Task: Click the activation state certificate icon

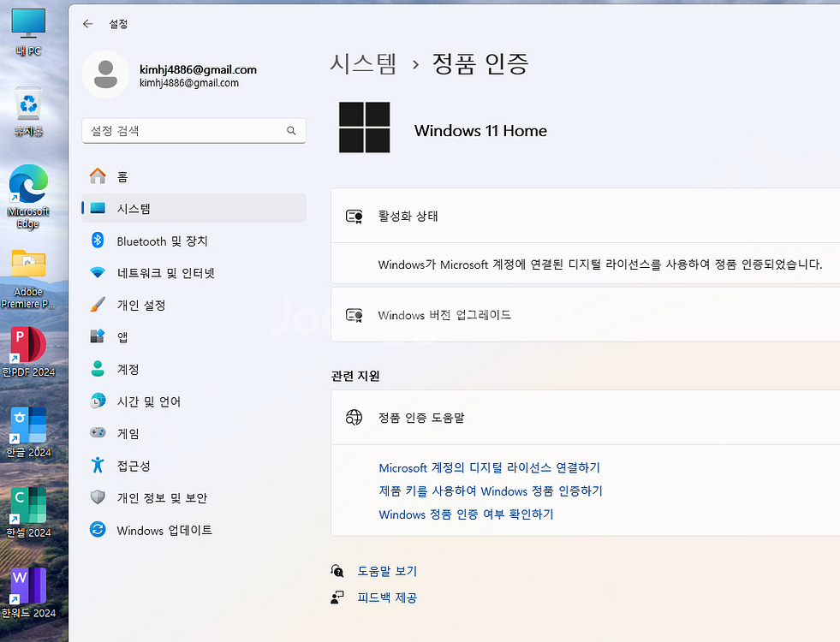Action: (354, 217)
